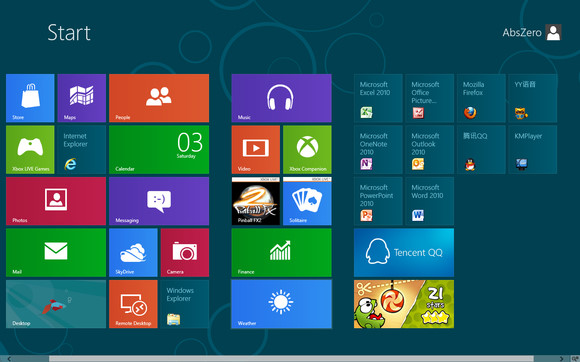
Task: Open the Weather tile
Action: 281,304
